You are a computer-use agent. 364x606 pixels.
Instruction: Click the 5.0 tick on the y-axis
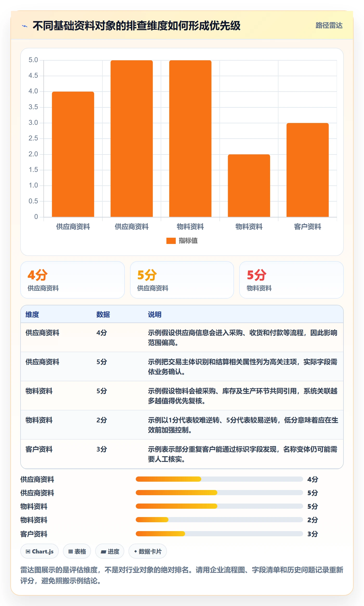point(33,60)
